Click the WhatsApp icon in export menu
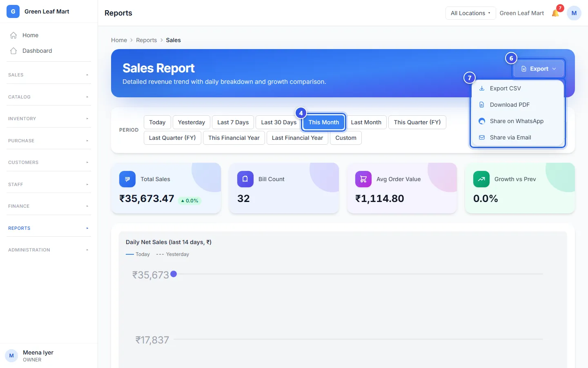This screenshot has height=368, width=588. [x=482, y=121]
